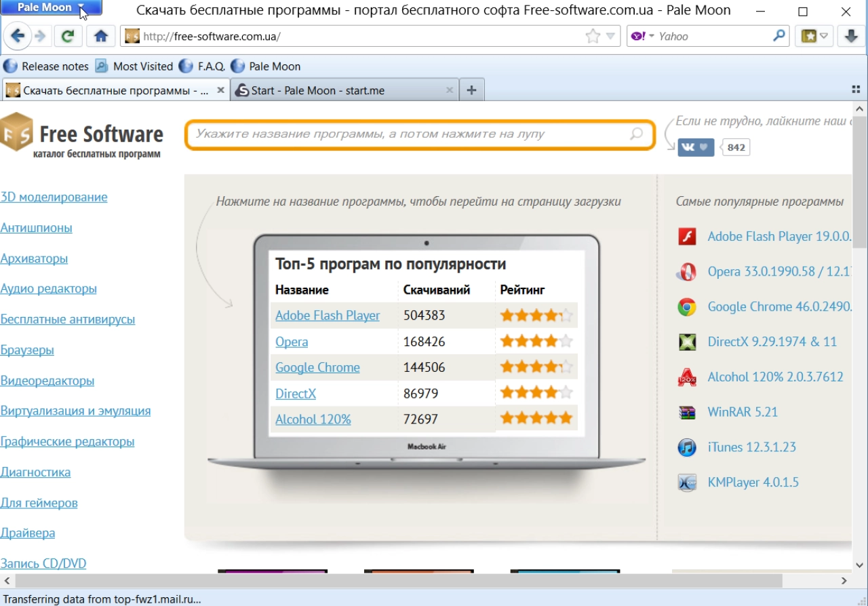Open iTunes 12.3.1.23 popular program link
The image size is (868, 606).
(x=751, y=447)
